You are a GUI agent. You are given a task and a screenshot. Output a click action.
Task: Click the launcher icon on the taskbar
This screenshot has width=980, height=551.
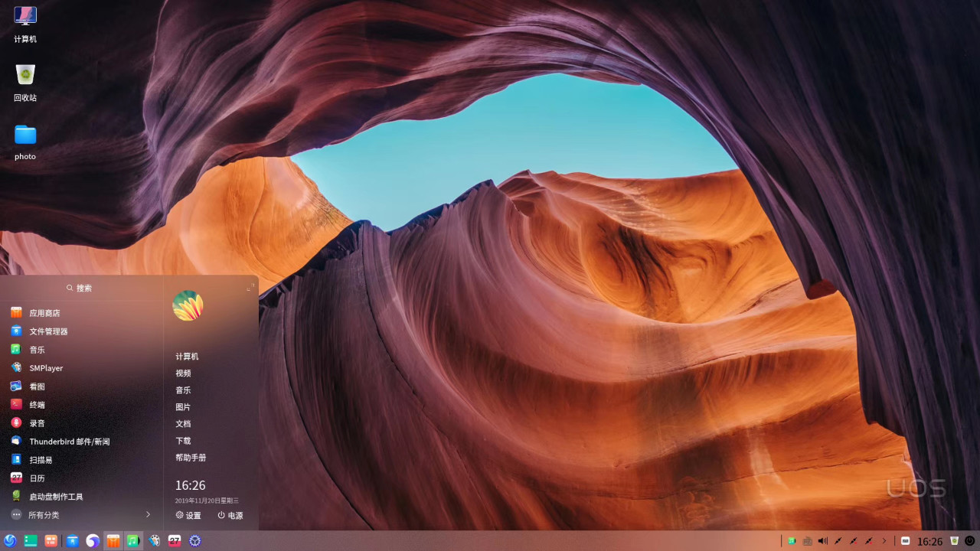click(10, 541)
